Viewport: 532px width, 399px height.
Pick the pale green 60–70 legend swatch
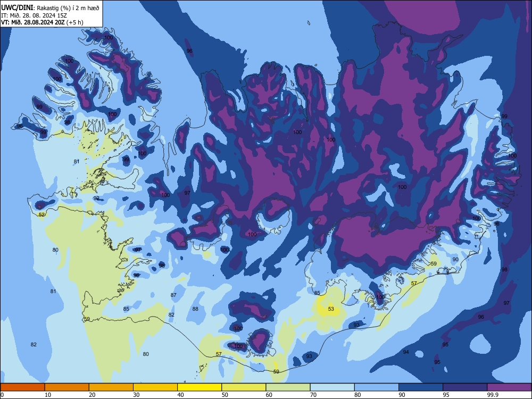coord(288,387)
